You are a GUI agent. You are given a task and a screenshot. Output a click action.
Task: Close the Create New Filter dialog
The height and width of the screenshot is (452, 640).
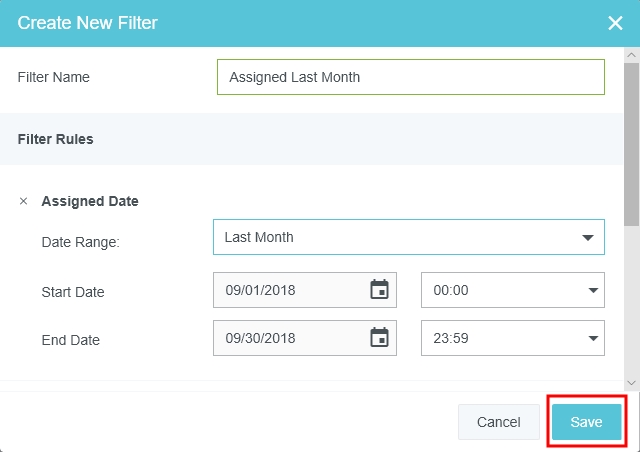click(615, 23)
